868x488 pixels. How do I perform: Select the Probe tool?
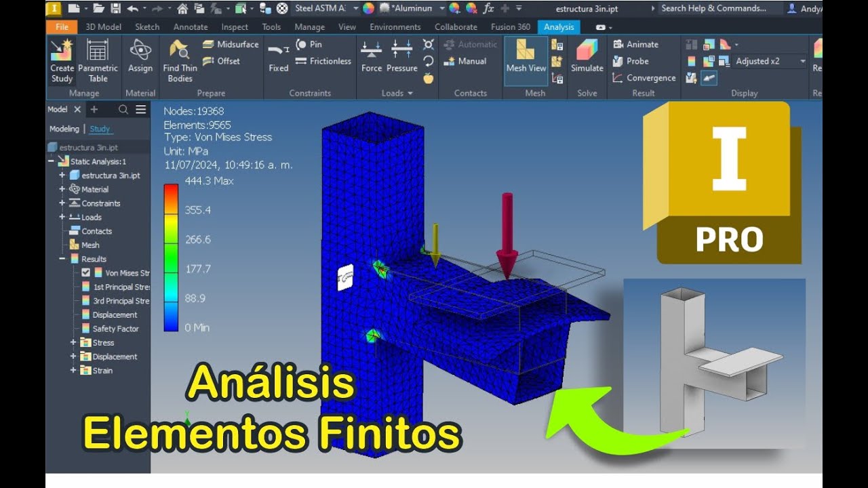click(631, 61)
